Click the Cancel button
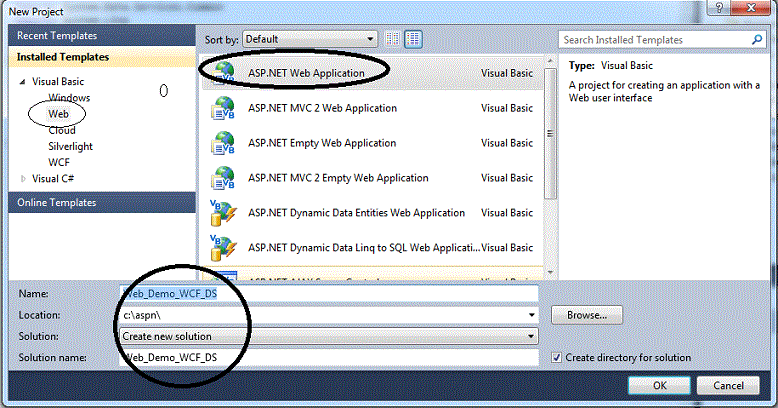This screenshot has height=408, width=778. [x=728, y=386]
